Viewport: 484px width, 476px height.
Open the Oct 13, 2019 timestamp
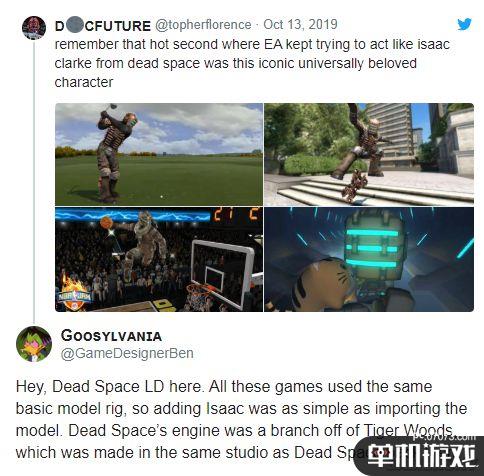coord(300,25)
